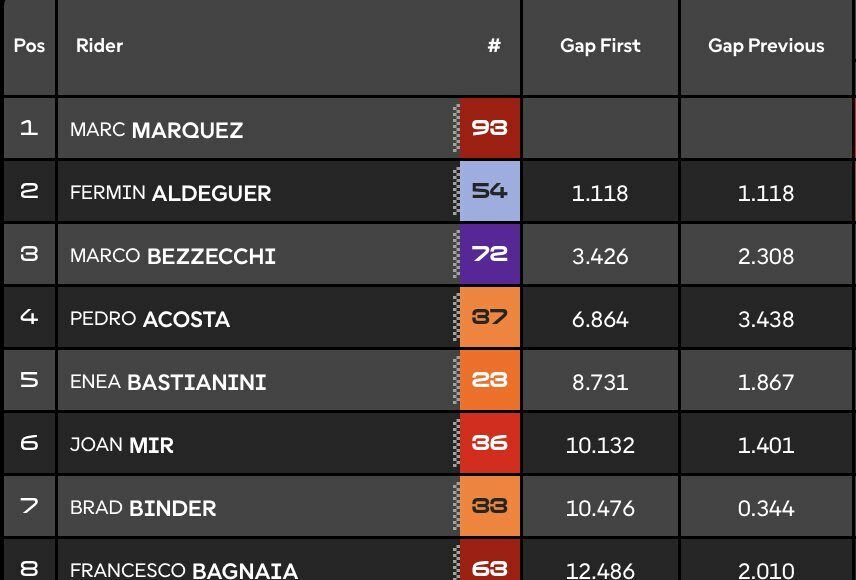
Task: Click Pedro Acosta's orange 37 number badge
Action: pos(489,318)
